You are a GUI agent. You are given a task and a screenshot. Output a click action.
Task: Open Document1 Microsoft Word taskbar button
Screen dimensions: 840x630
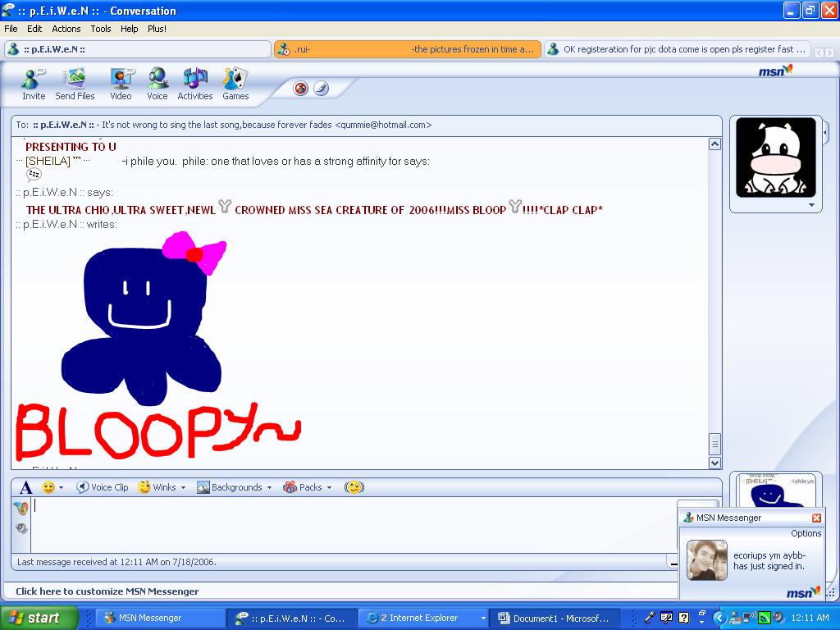[555, 618]
